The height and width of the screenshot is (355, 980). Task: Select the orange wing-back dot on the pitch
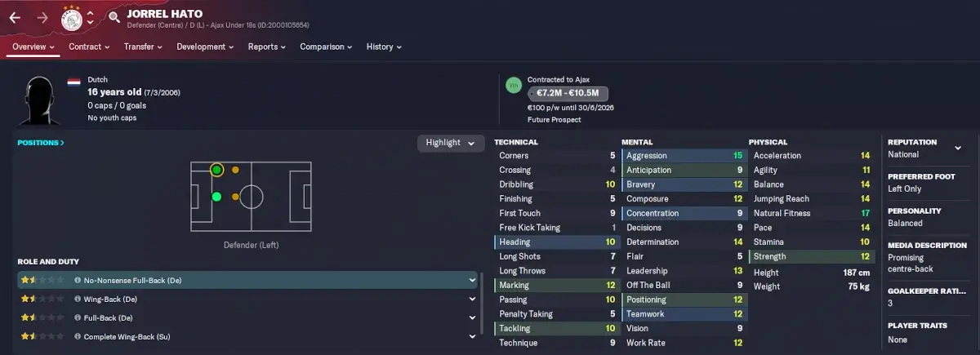point(235,170)
